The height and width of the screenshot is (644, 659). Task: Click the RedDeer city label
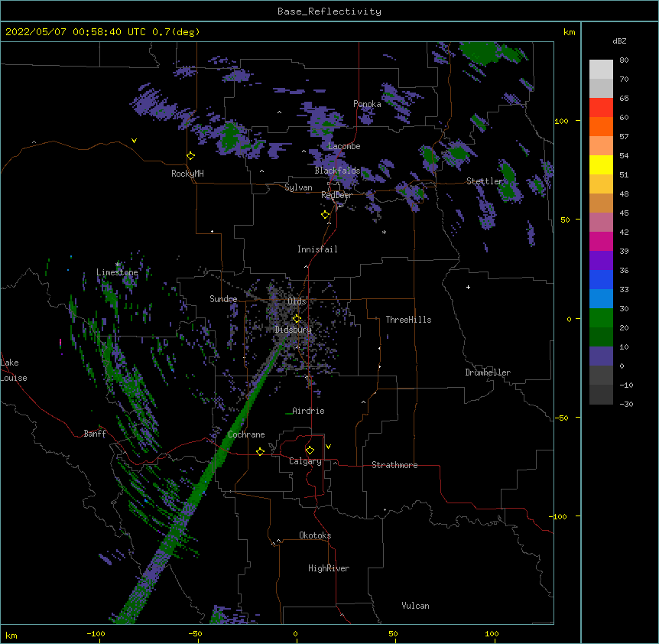pyautogui.click(x=336, y=195)
